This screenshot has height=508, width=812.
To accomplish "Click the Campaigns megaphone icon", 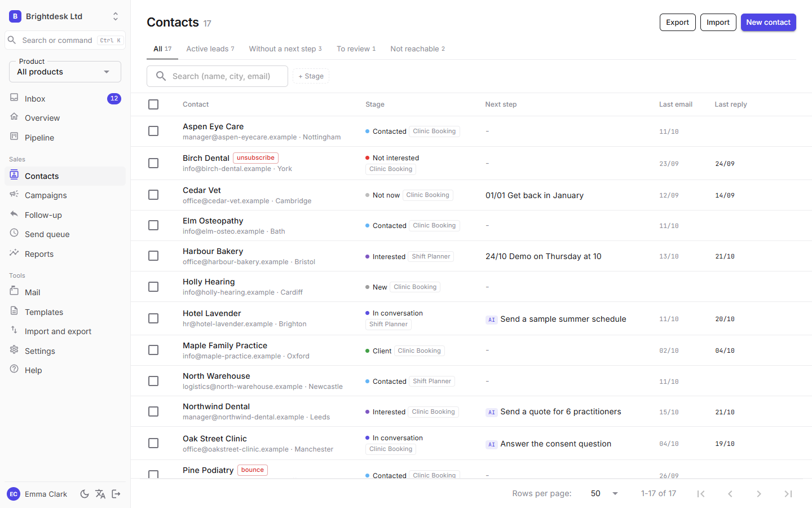I will (x=14, y=194).
